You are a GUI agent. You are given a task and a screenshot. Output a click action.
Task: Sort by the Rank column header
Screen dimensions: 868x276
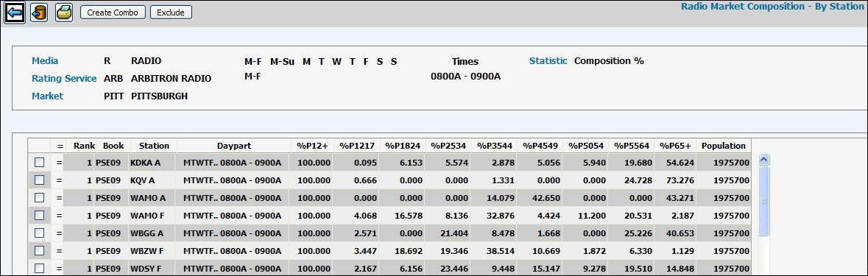tap(85, 146)
